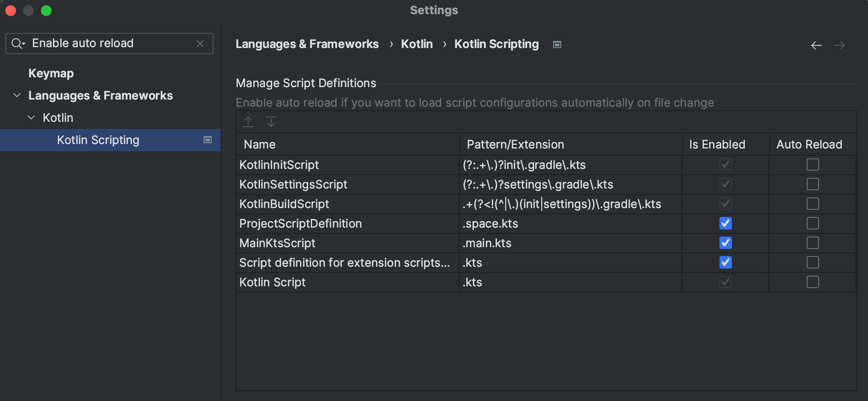Click the Manage Script Definitions heading
This screenshot has width=868, height=401.
pos(306,83)
